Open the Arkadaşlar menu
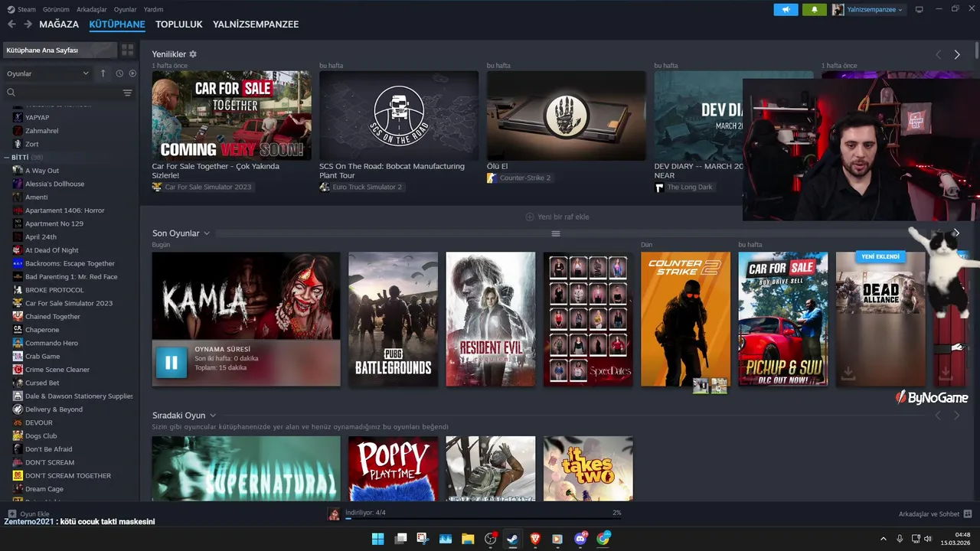This screenshot has width=980, height=551. point(92,9)
